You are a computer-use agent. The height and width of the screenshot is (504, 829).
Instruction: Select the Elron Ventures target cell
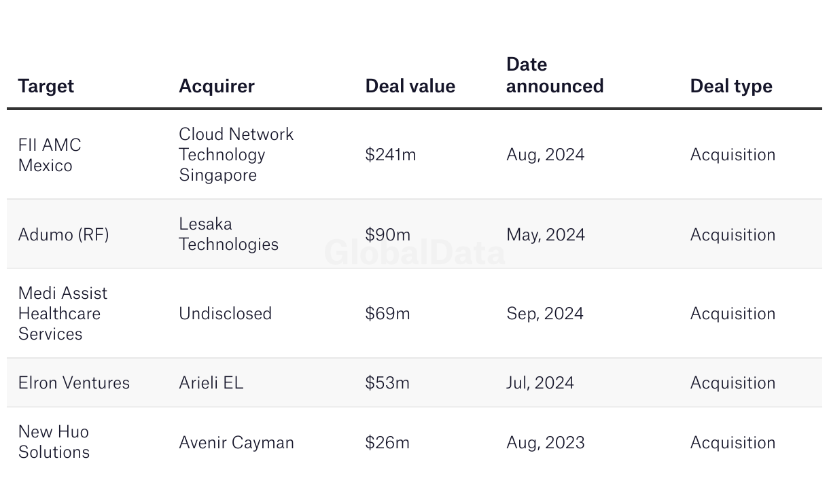74,383
